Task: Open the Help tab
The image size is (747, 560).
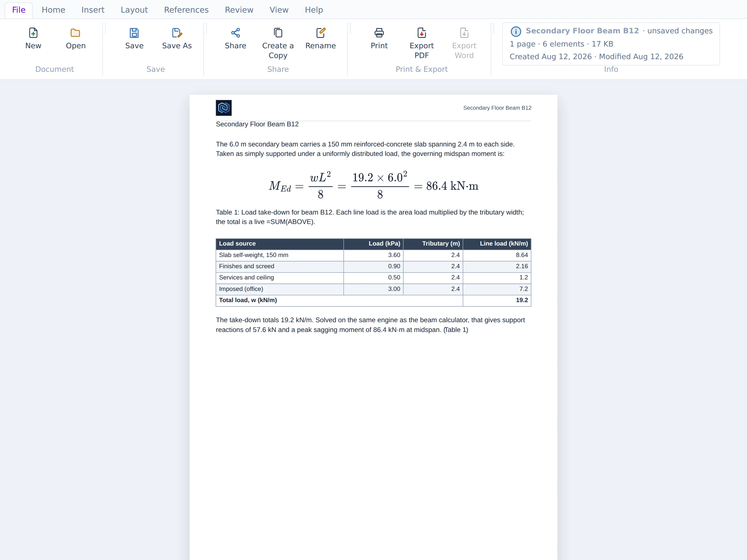Action: (x=314, y=10)
